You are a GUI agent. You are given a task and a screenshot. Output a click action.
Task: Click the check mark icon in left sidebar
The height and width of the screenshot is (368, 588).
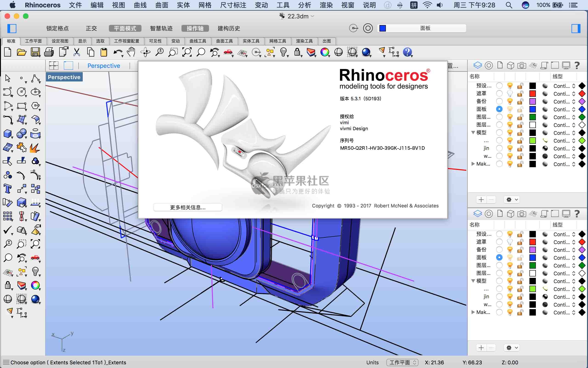point(8,230)
